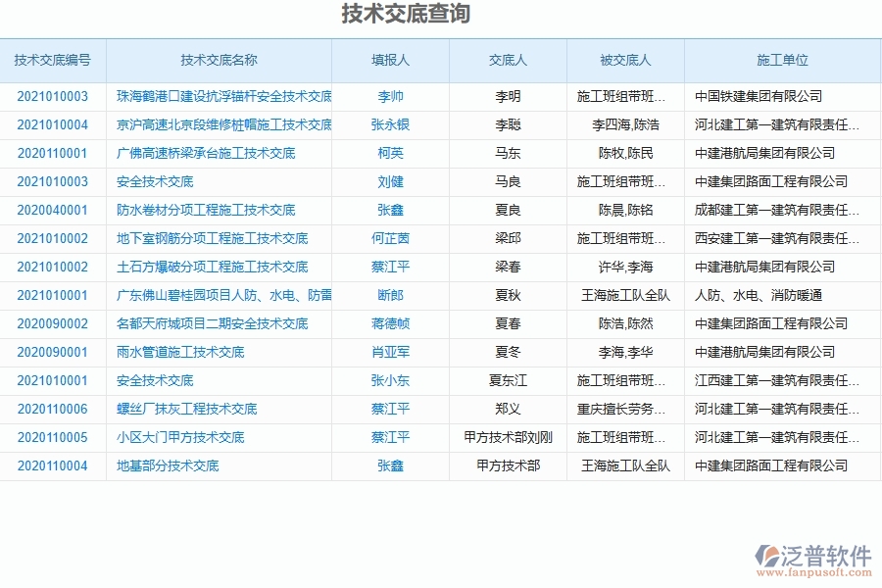Click filler 张永银 link
882x588 pixels.
pyautogui.click(x=389, y=124)
